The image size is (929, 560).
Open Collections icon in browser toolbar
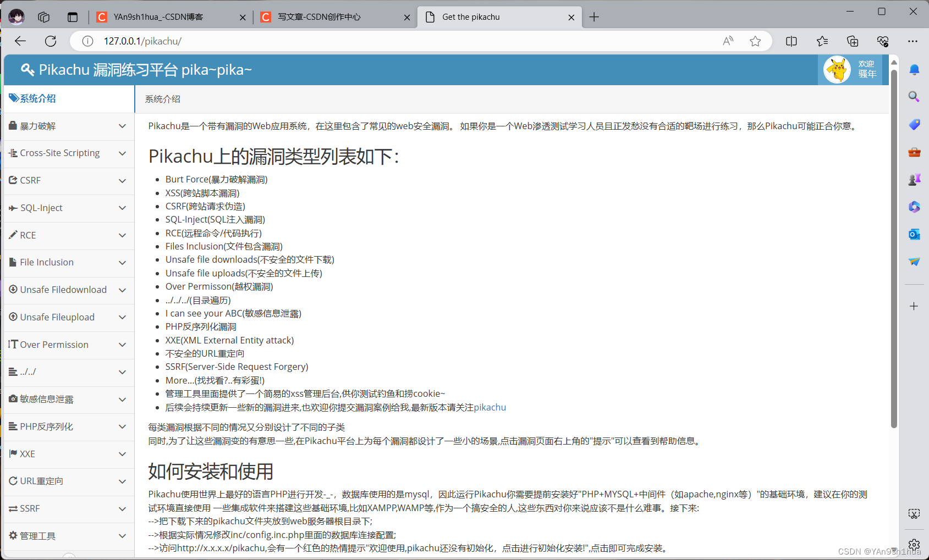click(x=852, y=41)
